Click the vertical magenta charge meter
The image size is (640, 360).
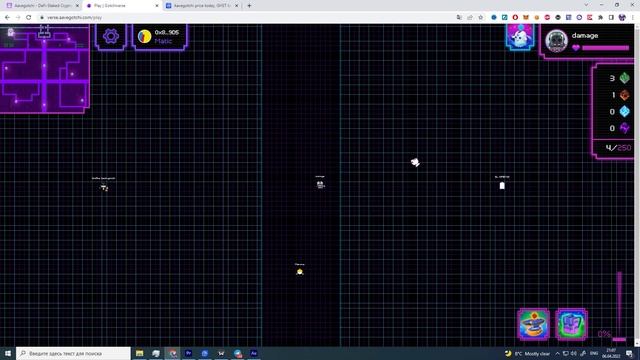click(619, 306)
